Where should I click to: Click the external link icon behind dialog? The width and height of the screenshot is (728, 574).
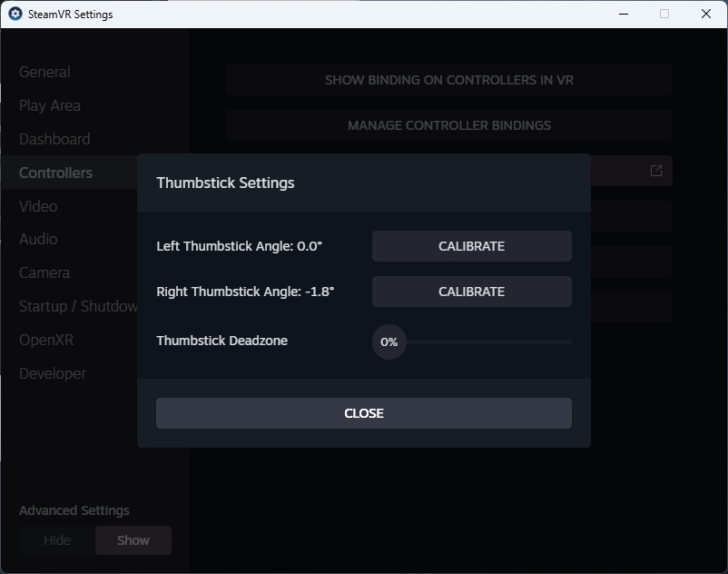[656, 171]
